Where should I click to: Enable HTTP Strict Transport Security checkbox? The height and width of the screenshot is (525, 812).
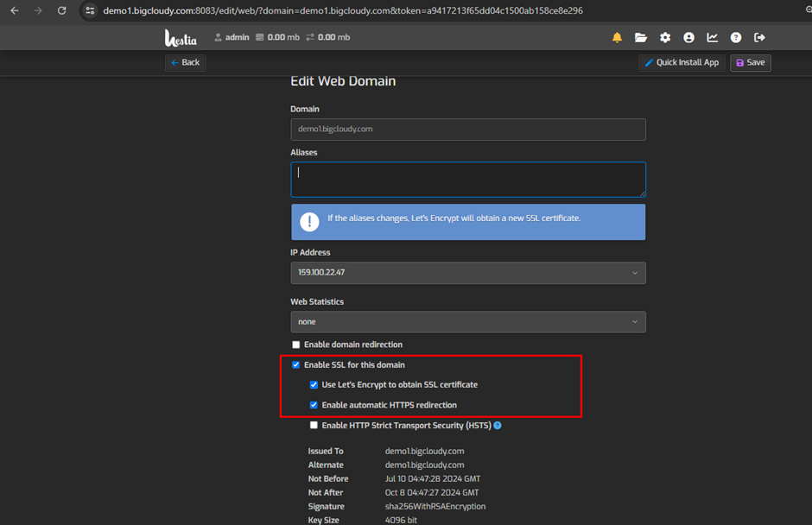click(x=314, y=425)
